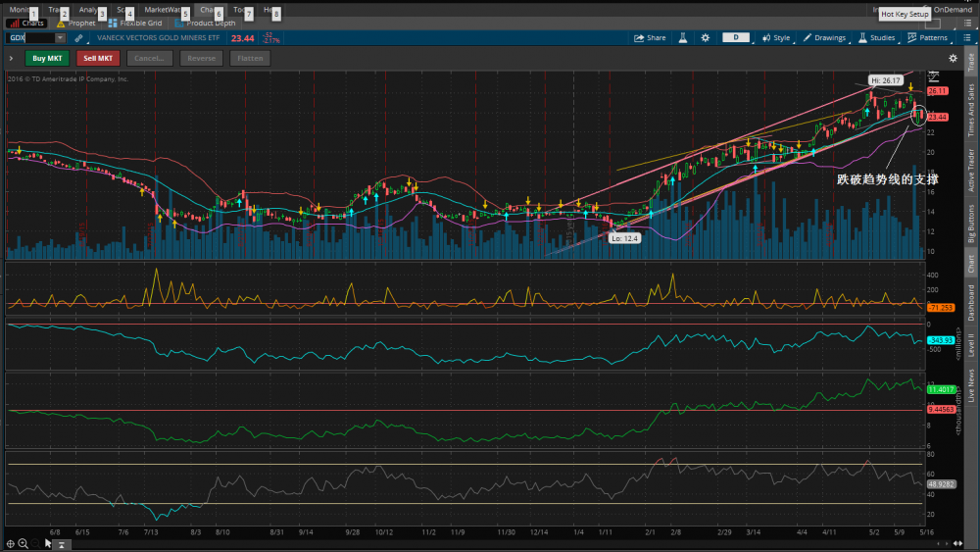Open the Style dropdown menu
The height and width of the screenshot is (552, 980).
point(777,38)
